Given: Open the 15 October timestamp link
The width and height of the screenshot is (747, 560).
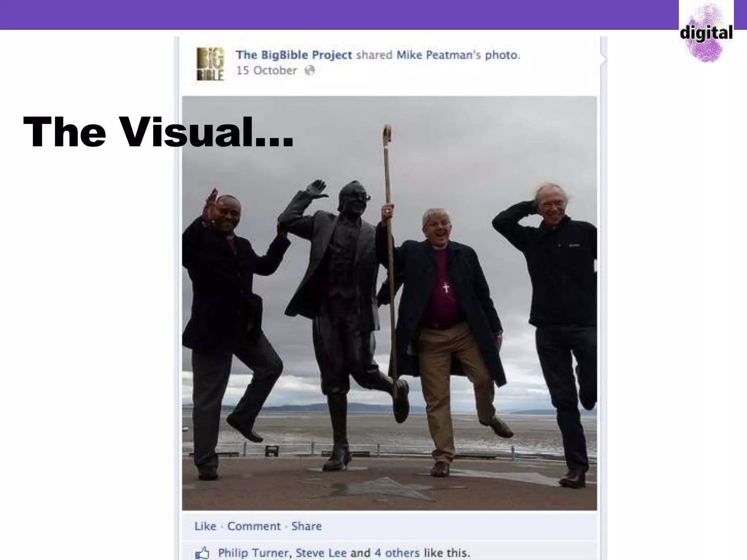Looking at the screenshot, I should [x=266, y=70].
